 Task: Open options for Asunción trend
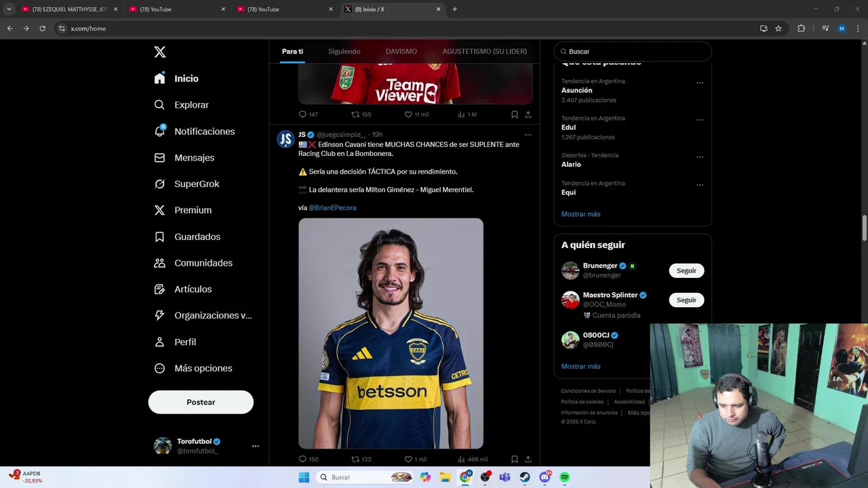click(700, 83)
